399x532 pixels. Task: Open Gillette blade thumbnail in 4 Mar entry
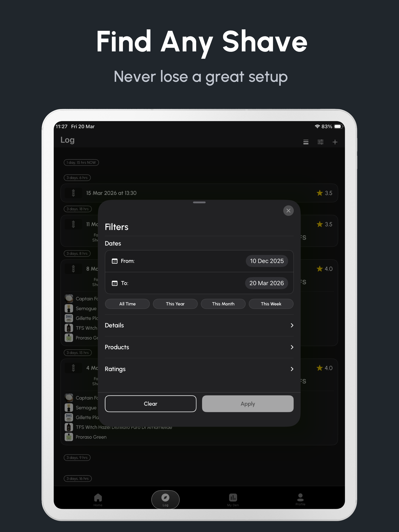pos(69,417)
